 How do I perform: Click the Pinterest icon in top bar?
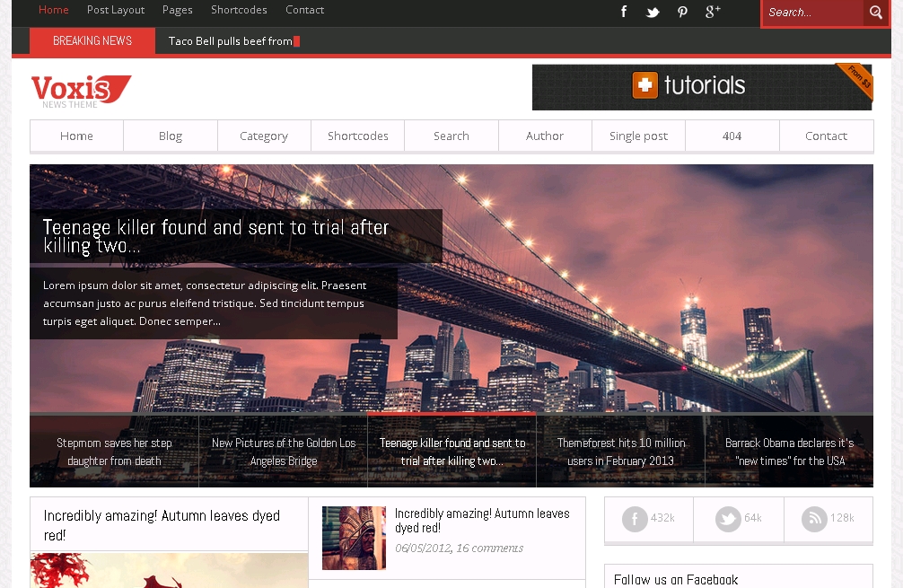[682, 12]
